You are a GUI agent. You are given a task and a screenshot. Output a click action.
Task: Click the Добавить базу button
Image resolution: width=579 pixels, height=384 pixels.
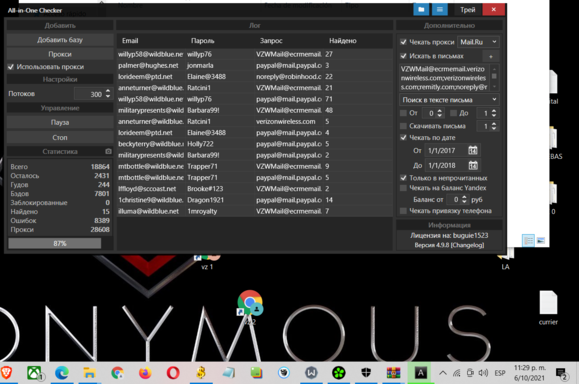coord(60,40)
